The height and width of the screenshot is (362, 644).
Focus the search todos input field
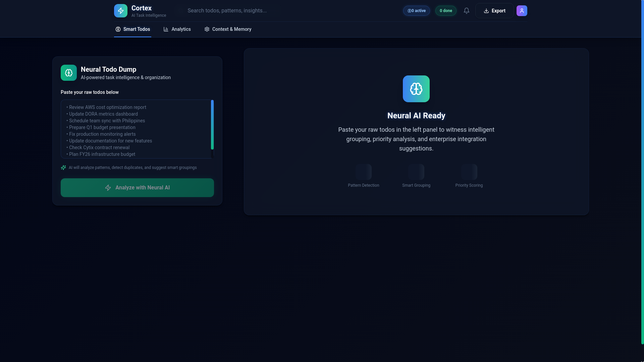point(231,11)
